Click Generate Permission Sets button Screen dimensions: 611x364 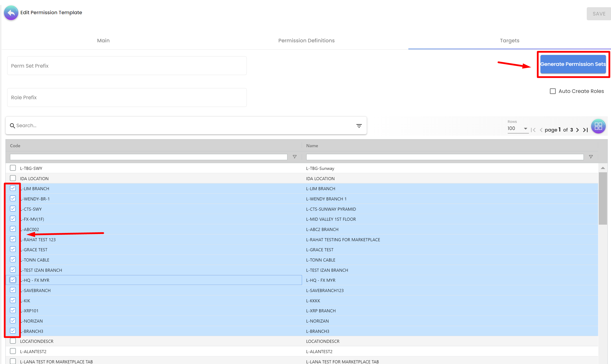click(x=573, y=64)
